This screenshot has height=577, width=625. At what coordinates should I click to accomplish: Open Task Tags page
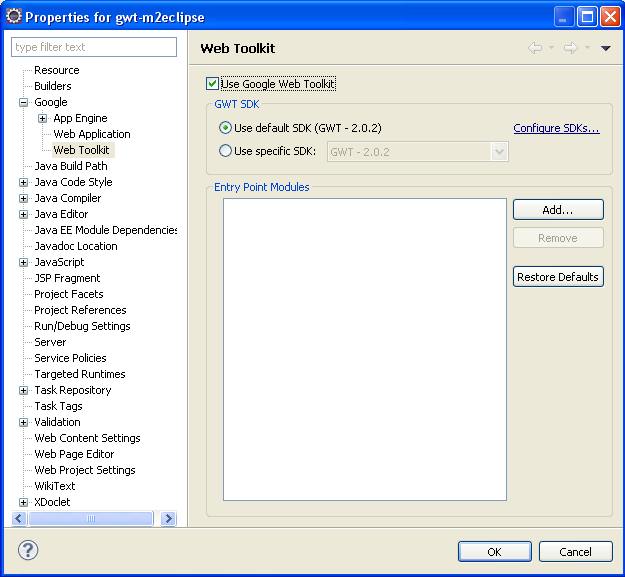pos(58,406)
